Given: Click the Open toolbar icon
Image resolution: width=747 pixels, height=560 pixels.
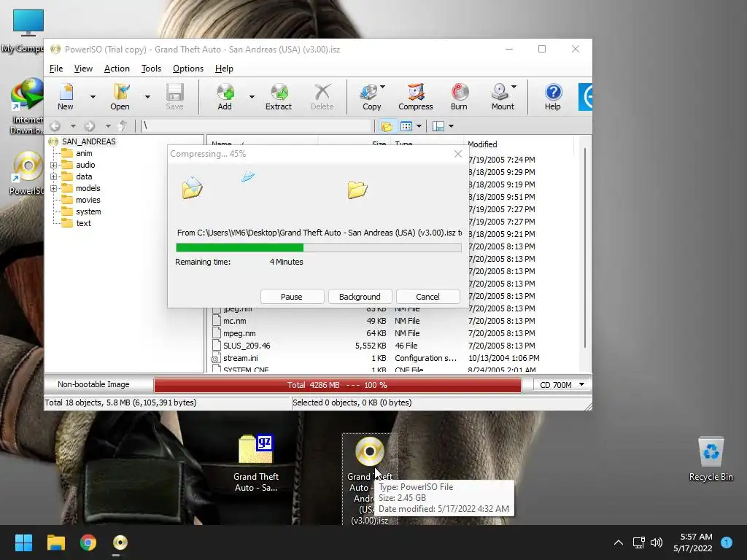Looking at the screenshot, I should point(120,97).
